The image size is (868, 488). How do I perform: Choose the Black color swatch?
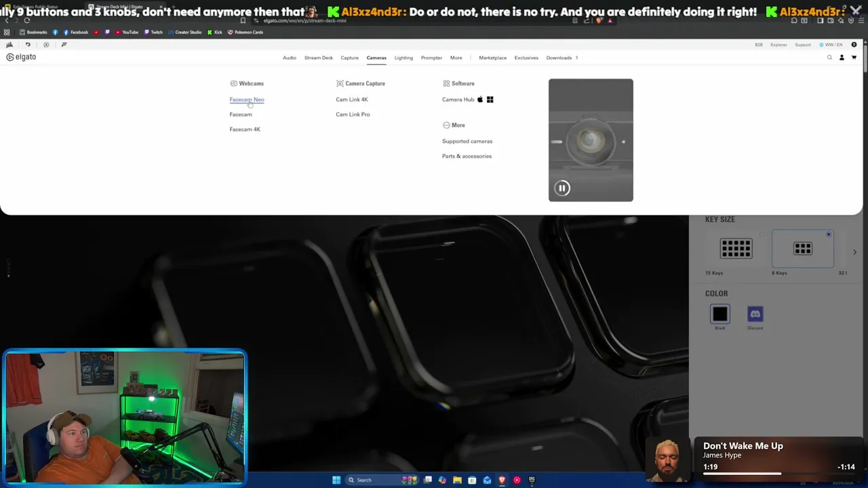point(720,314)
